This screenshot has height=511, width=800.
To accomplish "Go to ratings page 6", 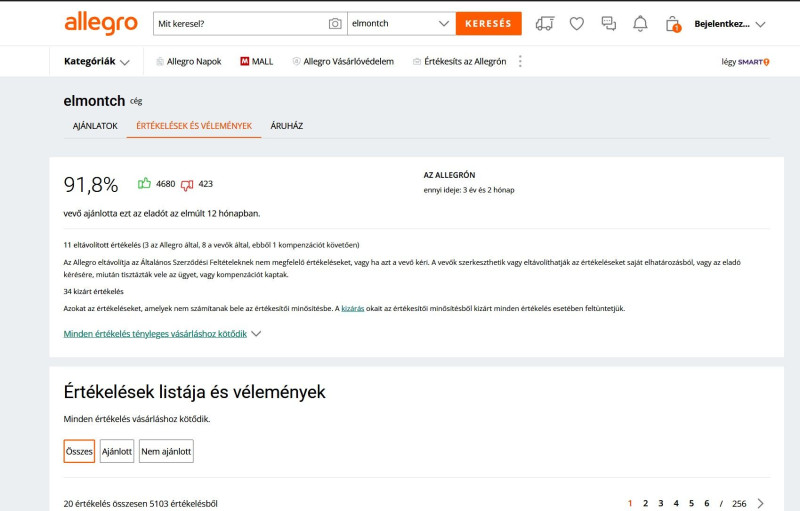I will [707, 503].
